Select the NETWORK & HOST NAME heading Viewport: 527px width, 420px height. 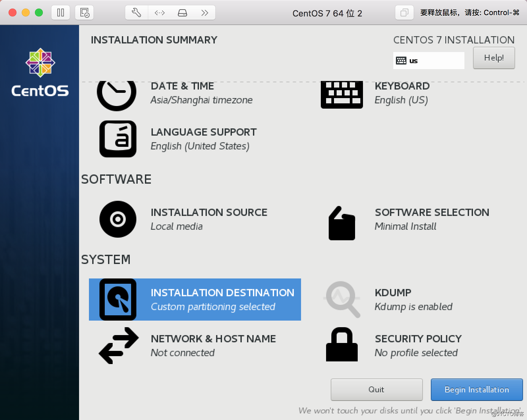click(213, 339)
